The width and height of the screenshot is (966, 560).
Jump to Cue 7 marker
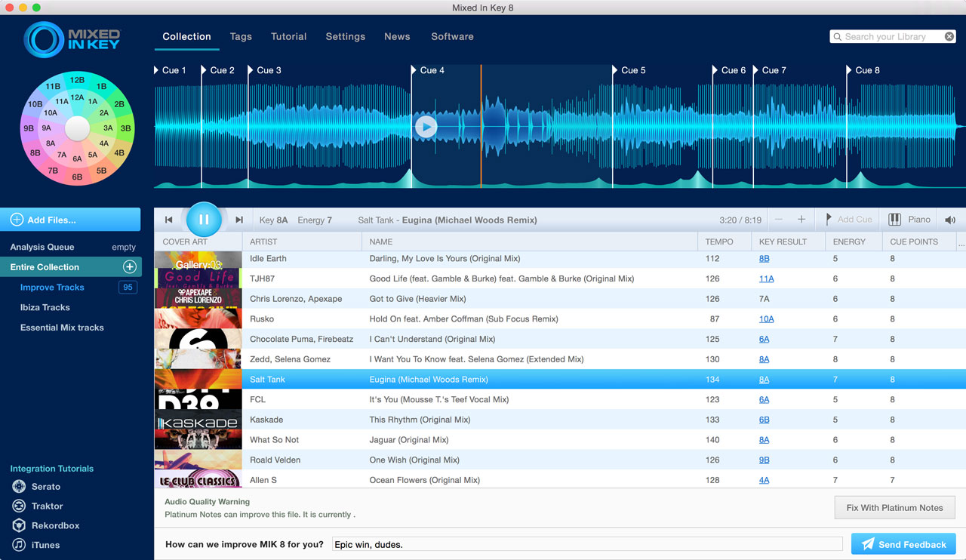[770, 70]
